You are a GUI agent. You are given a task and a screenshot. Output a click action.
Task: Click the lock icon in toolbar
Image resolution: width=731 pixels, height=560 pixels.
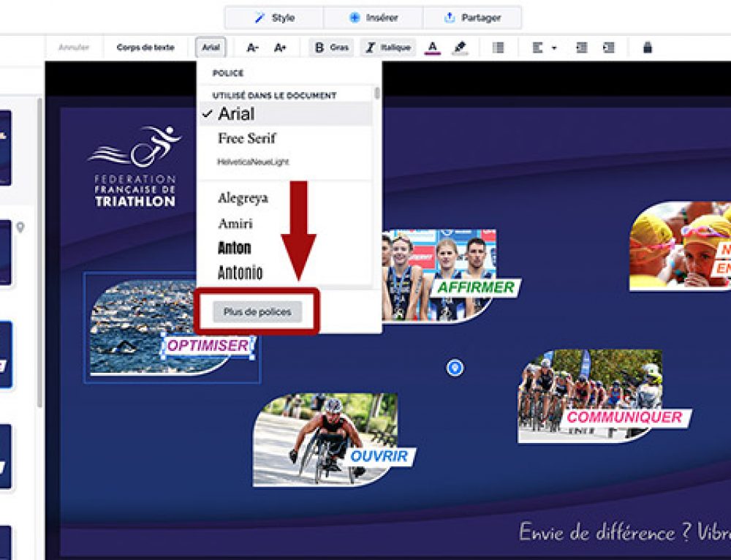coord(647,48)
